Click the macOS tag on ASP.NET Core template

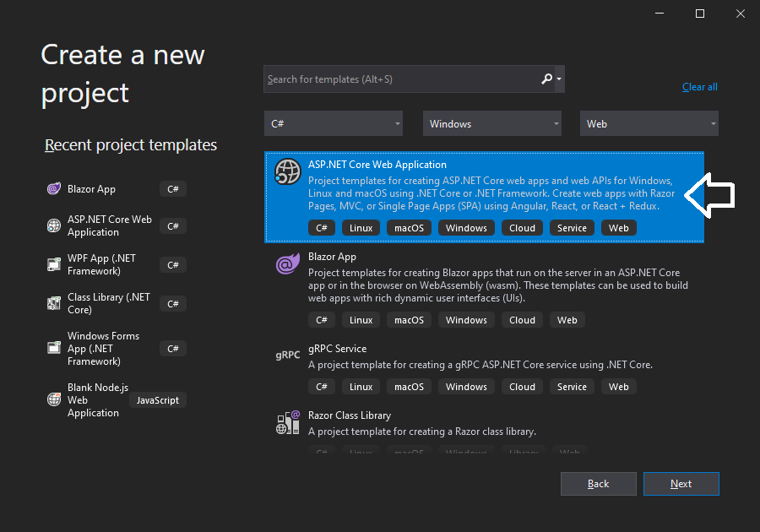tap(409, 228)
